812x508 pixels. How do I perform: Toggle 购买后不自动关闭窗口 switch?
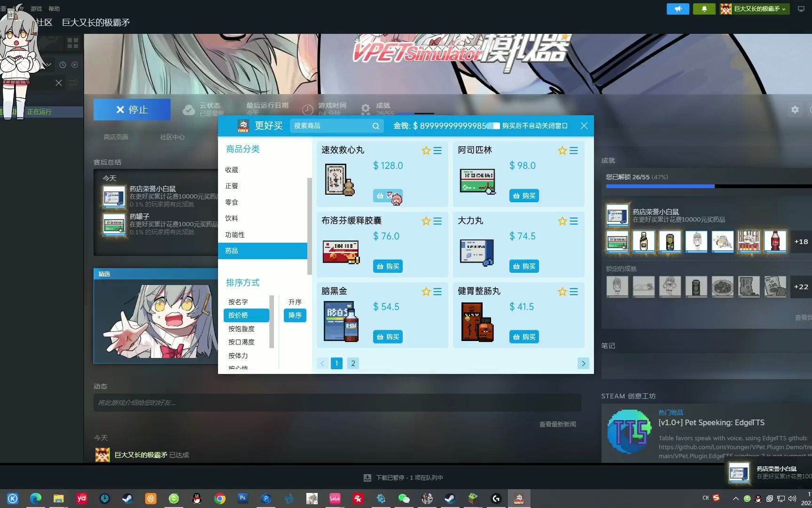coord(493,126)
